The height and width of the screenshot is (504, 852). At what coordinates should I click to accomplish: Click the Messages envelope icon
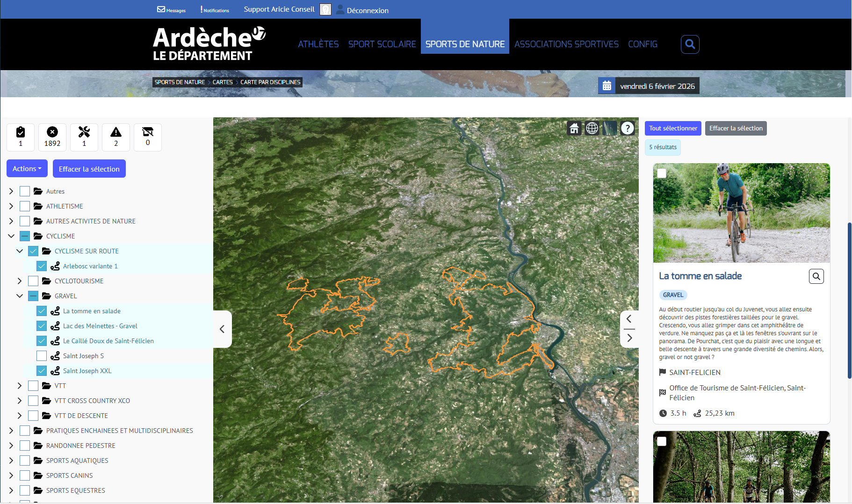coord(161,9)
